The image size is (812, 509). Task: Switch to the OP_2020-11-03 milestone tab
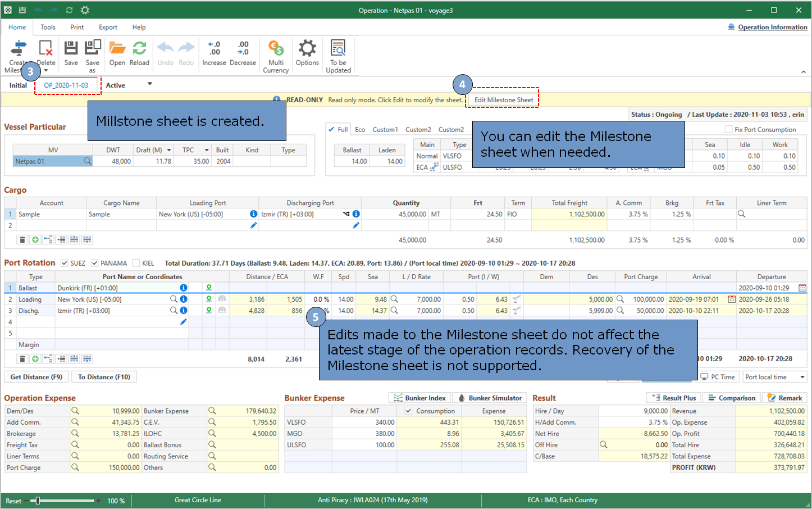pos(66,85)
